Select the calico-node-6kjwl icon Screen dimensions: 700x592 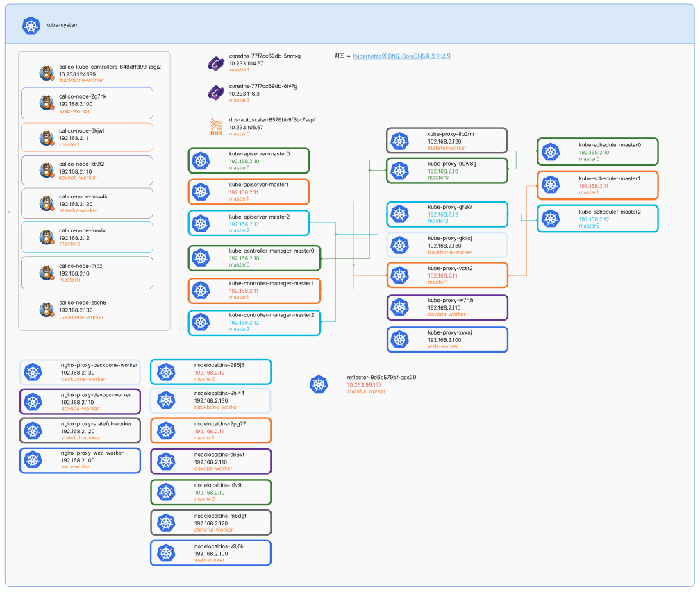click(x=47, y=138)
